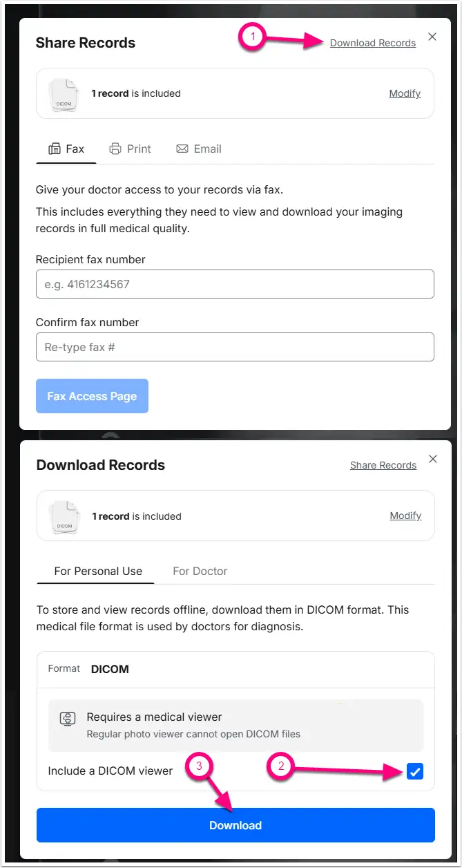
Task: Click the printer icon beside Print
Action: pyautogui.click(x=115, y=149)
